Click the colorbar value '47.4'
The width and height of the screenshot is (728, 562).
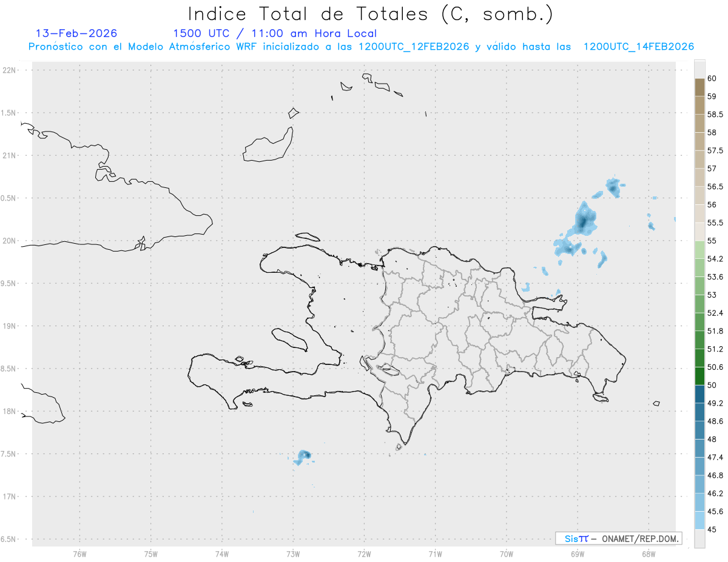tap(715, 457)
